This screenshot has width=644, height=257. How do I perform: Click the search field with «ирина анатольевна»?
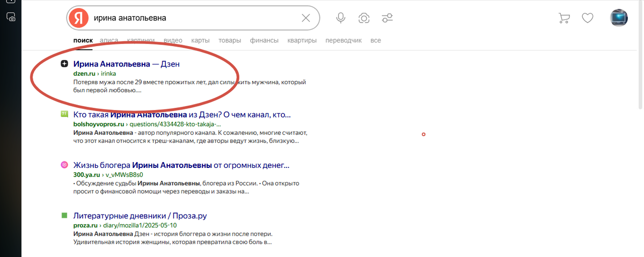tap(193, 18)
